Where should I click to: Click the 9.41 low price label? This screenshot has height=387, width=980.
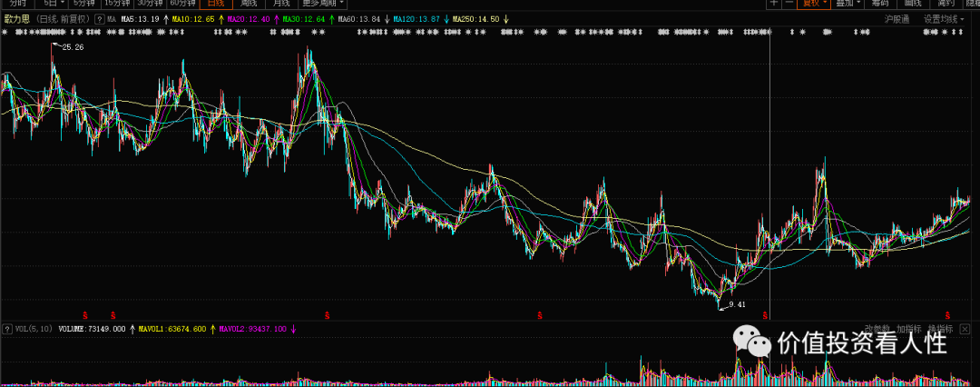[738, 305]
